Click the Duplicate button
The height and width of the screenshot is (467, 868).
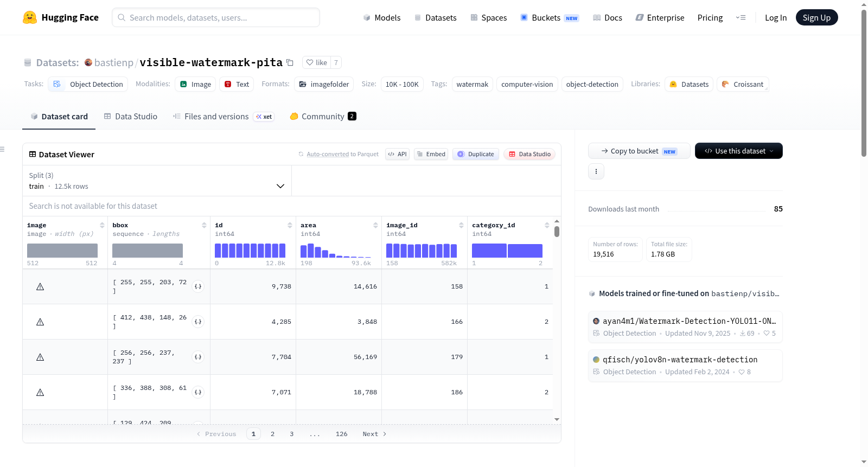(476, 154)
